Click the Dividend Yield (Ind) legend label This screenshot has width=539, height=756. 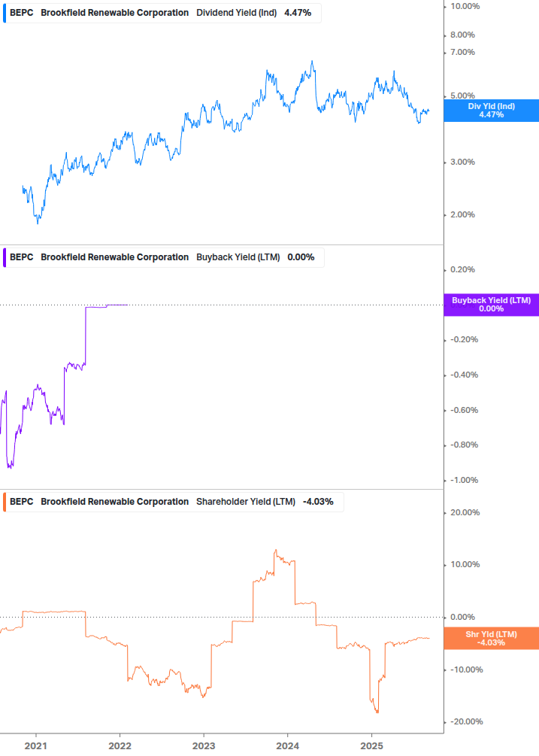(x=236, y=14)
